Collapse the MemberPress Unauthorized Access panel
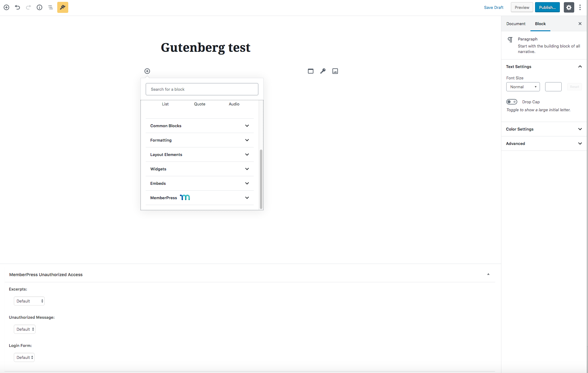588x373 pixels. 488,274
